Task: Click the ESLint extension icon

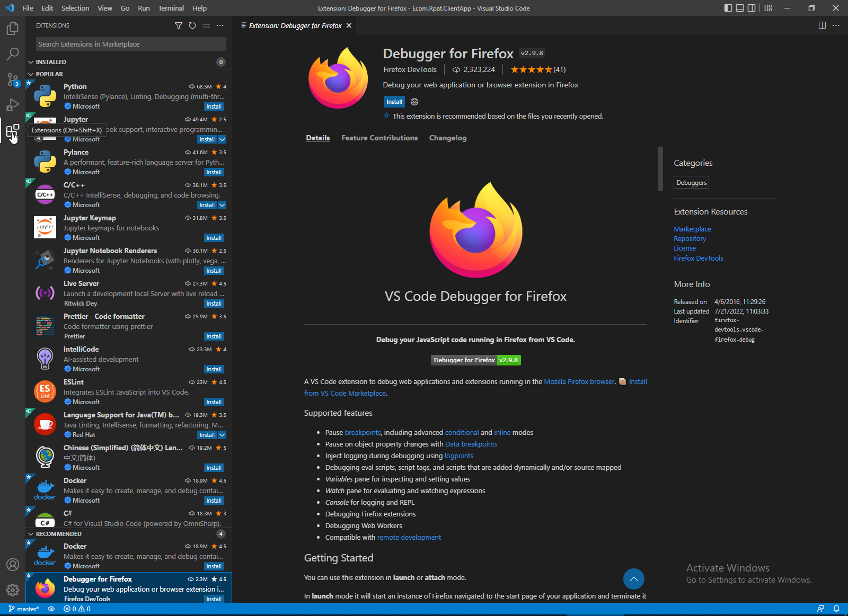Action: pos(45,392)
